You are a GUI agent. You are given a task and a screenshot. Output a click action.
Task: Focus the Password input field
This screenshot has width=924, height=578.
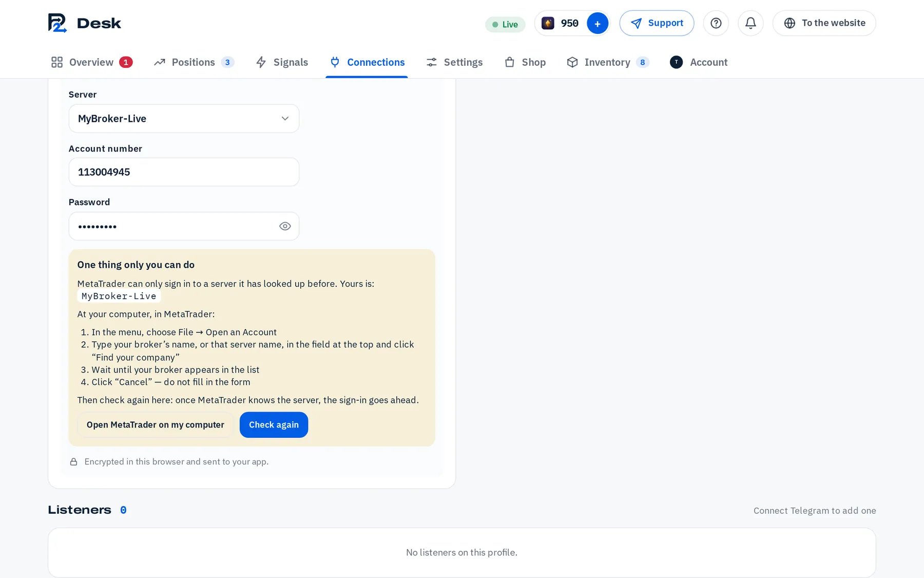pyautogui.click(x=184, y=226)
